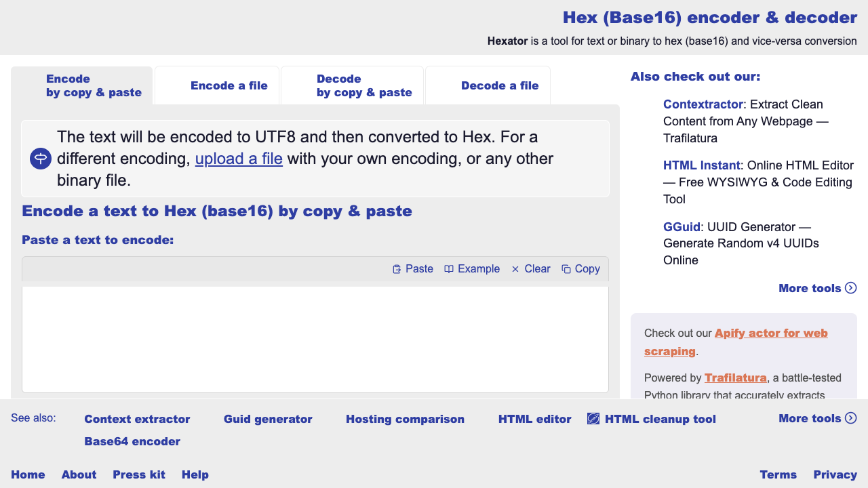The image size is (868, 488).
Task: Click the Paste clipboard icon
Action: (397, 269)
